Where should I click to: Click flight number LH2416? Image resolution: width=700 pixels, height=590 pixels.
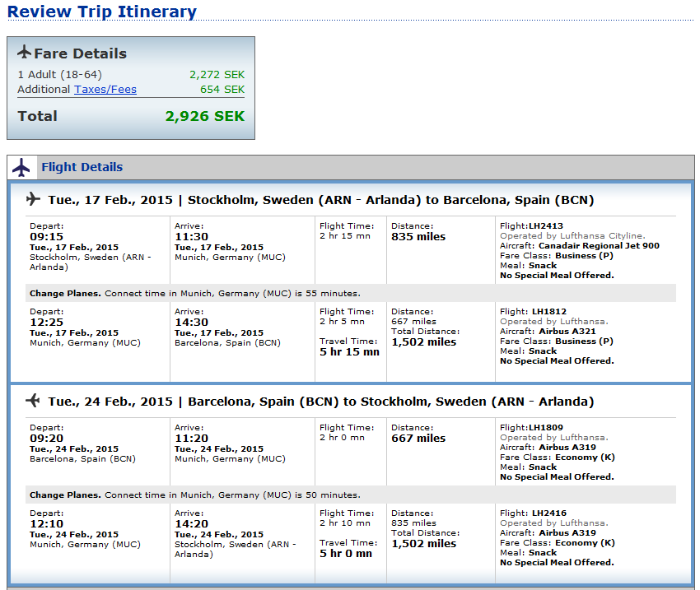click(548, 513)
